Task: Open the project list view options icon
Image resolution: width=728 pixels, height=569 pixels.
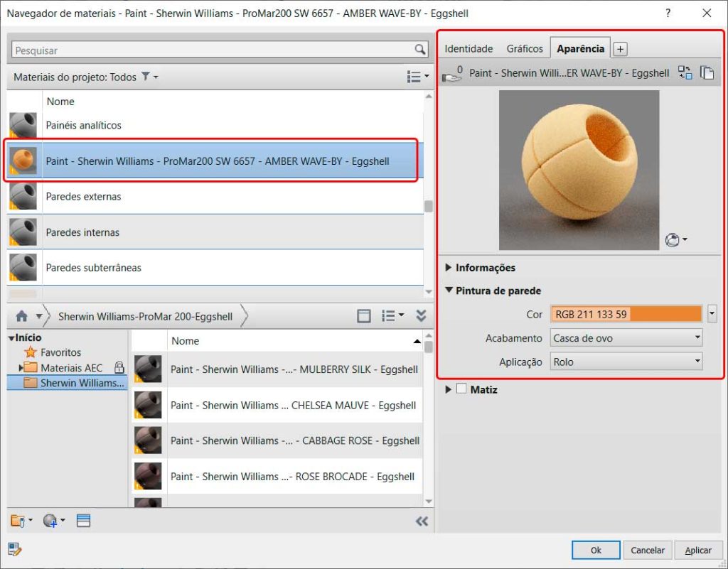Action: click(x=414, y=77)
